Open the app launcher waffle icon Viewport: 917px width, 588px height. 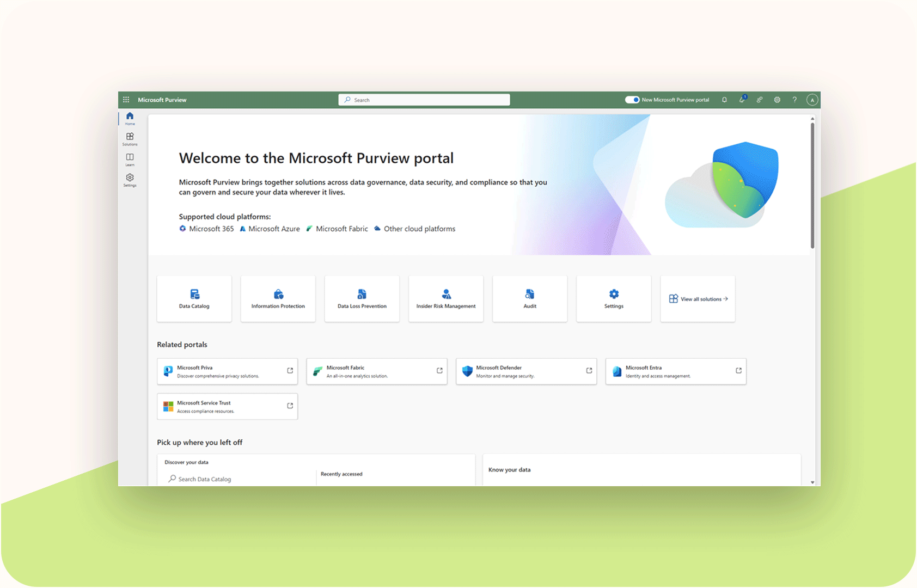[x=126, y=100]
